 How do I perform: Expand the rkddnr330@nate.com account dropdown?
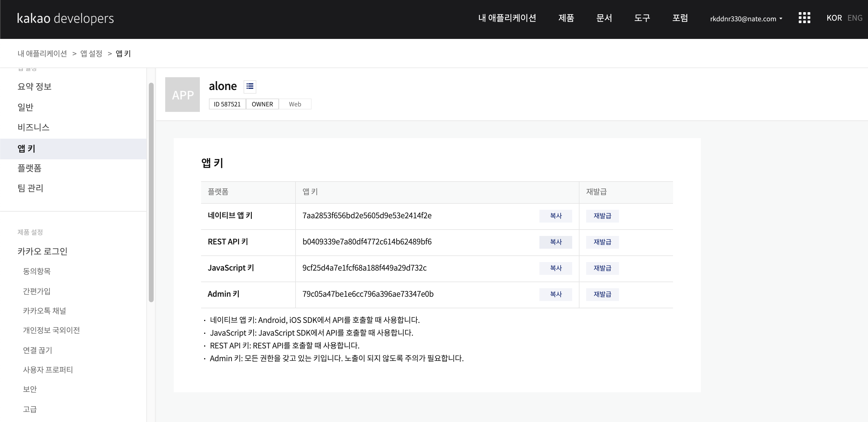pyautogui.click(x=746, y=19)
